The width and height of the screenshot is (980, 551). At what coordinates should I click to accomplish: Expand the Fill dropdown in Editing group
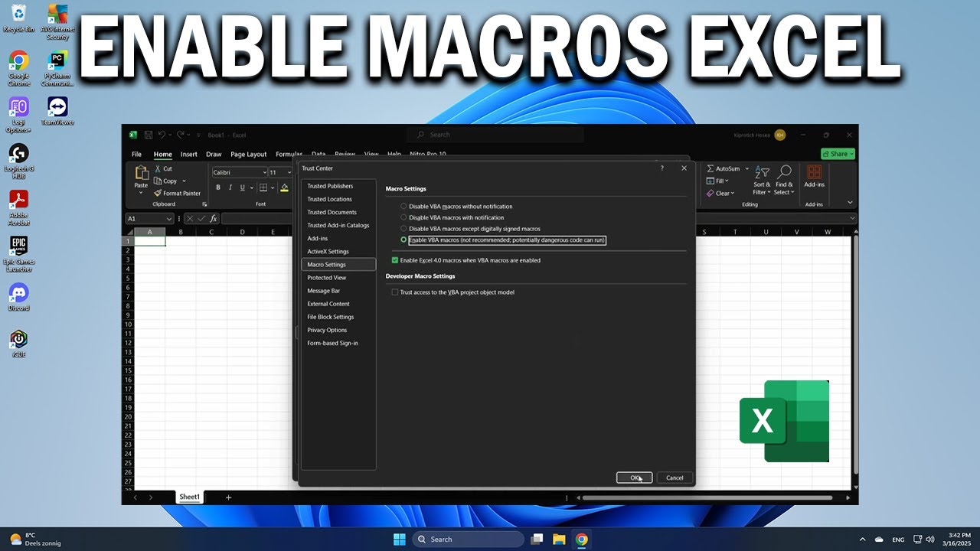pyautogui.click(x=727, y=181)
